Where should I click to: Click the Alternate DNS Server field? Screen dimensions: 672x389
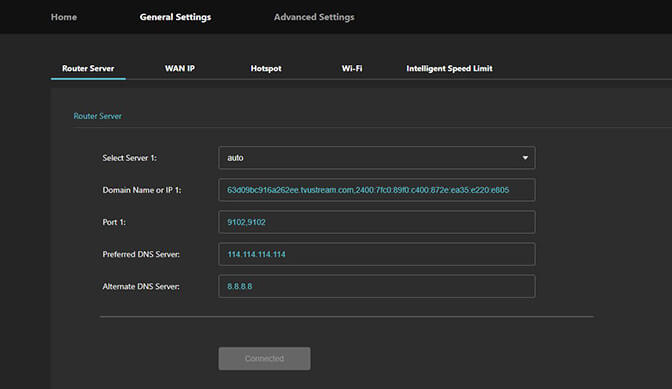(x=377, y=286)
